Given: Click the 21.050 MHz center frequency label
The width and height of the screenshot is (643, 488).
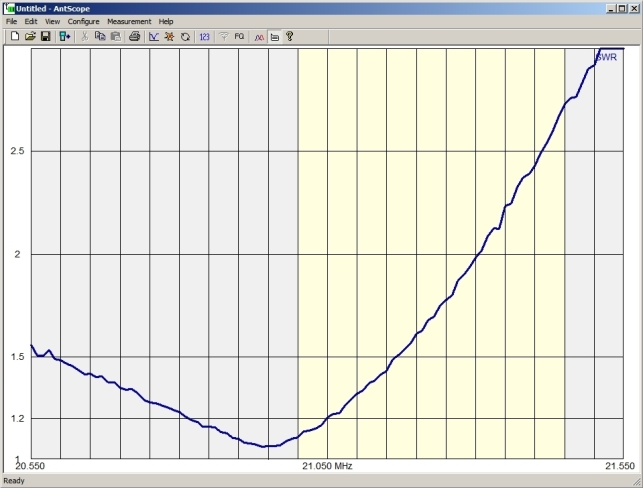Looking at the screenshot, I should click(x=327, y=466).
